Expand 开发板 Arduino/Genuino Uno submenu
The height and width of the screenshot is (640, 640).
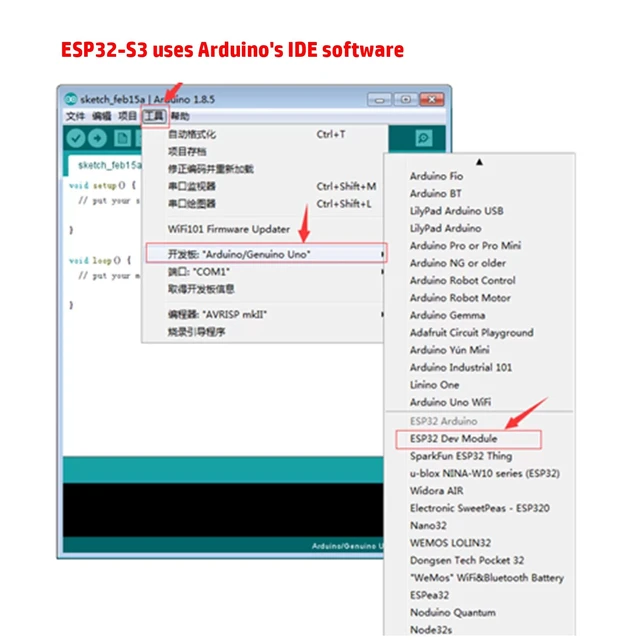point(266,254)
